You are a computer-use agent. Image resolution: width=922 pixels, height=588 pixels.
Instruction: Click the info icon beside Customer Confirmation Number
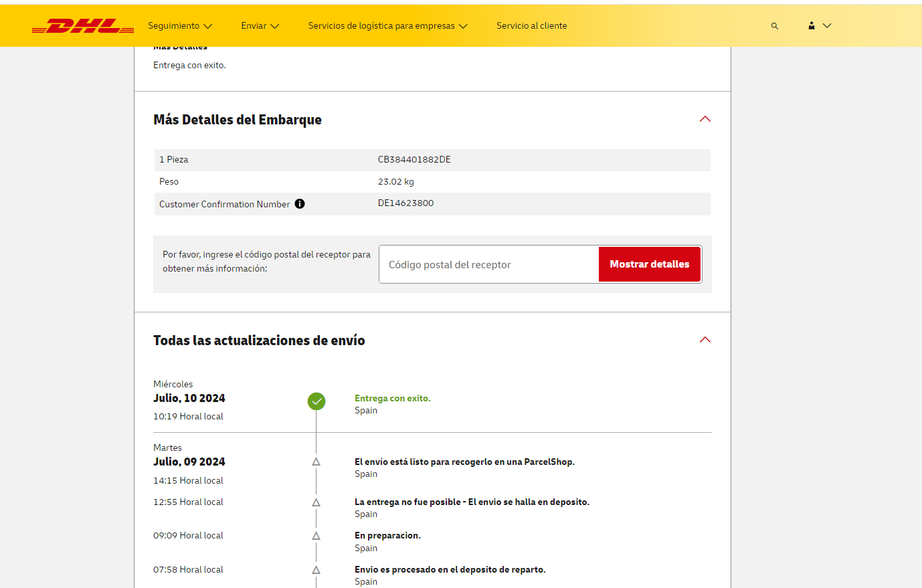coord(300,204)
